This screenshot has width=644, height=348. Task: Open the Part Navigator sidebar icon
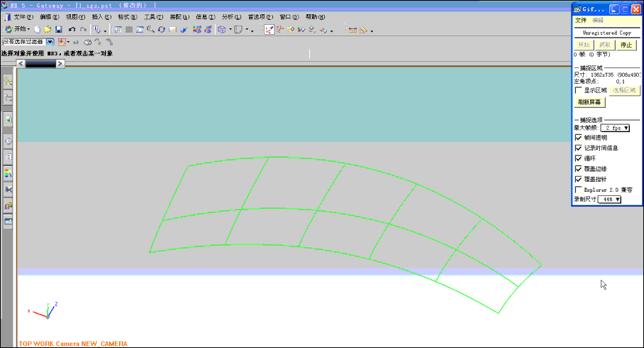[8, 98]
